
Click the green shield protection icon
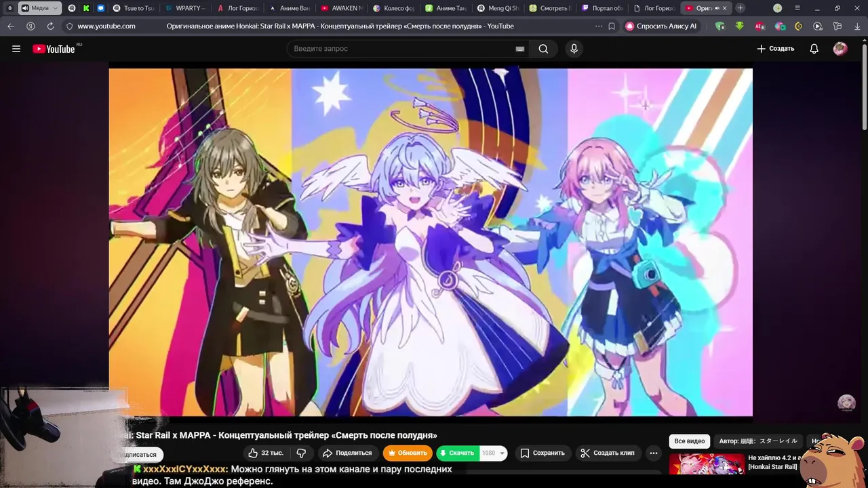tap(720, 26)
